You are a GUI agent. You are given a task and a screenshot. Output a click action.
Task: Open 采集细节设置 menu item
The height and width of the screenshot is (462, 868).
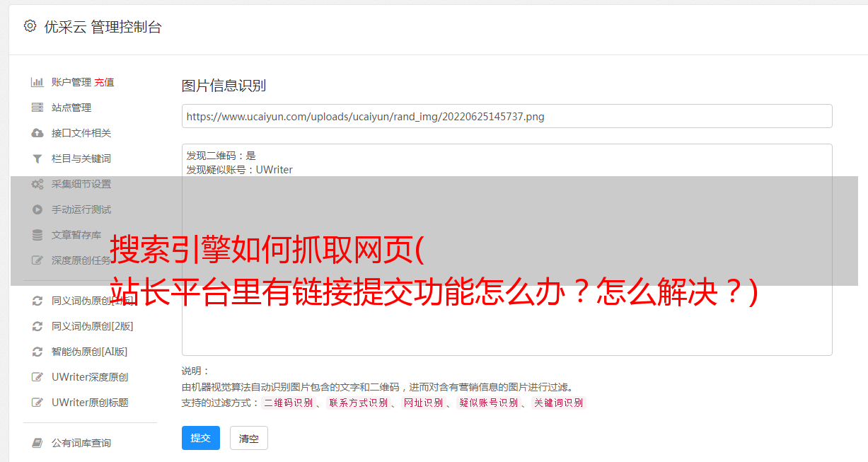click(81, 184)
